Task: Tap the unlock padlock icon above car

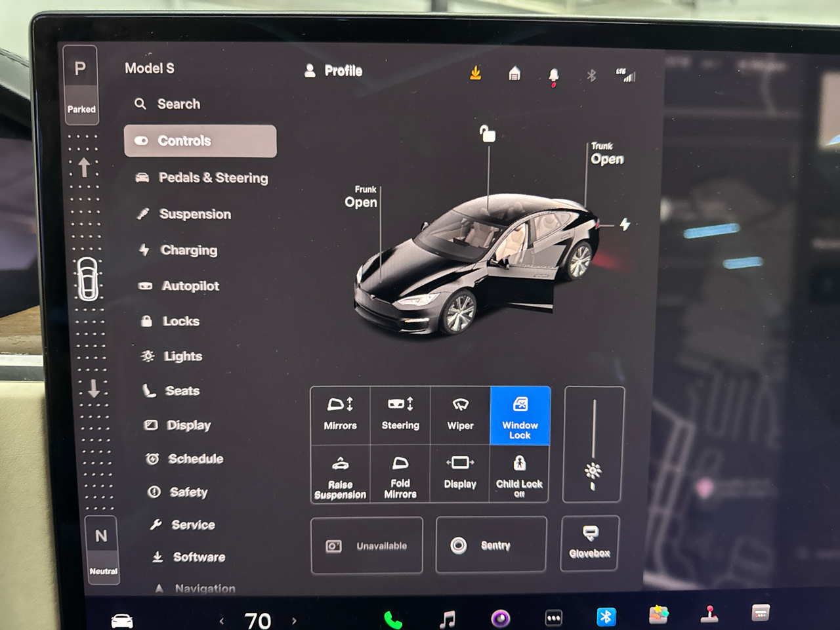Action: 487,134
